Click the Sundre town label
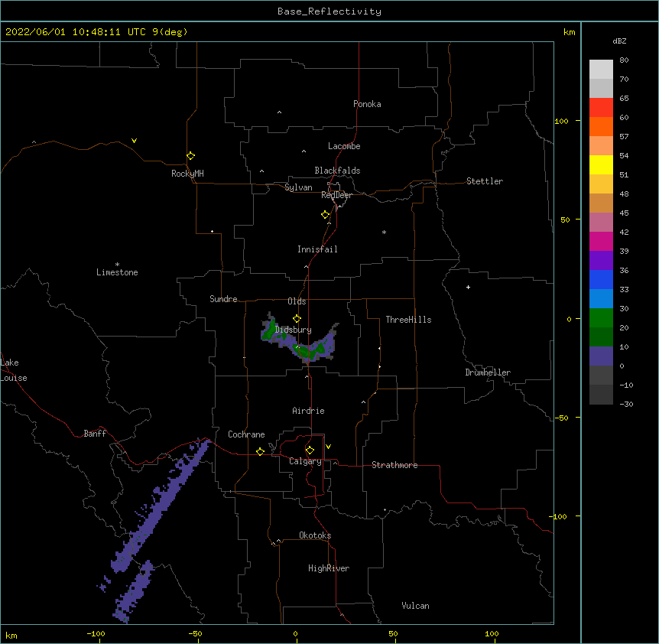 [223, 299]
